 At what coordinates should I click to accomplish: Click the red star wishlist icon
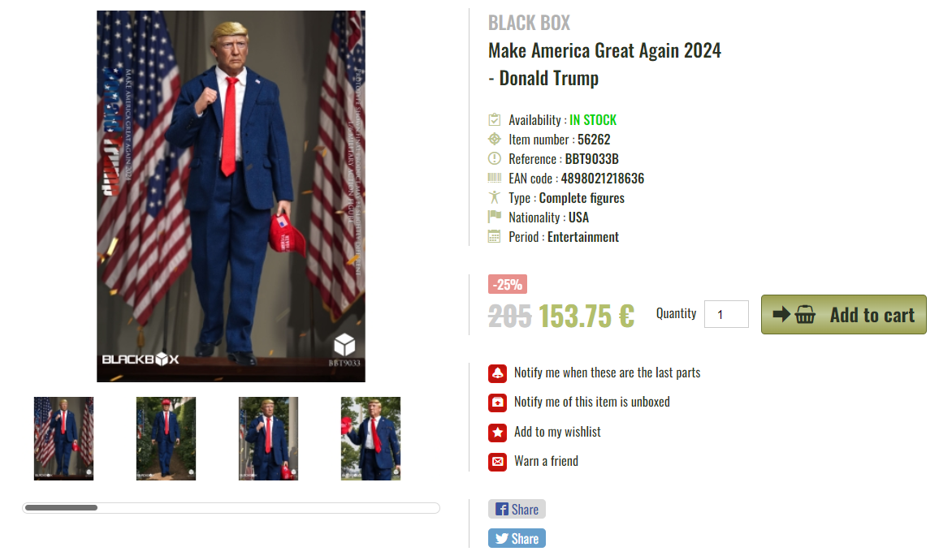(x=497, y=432)
